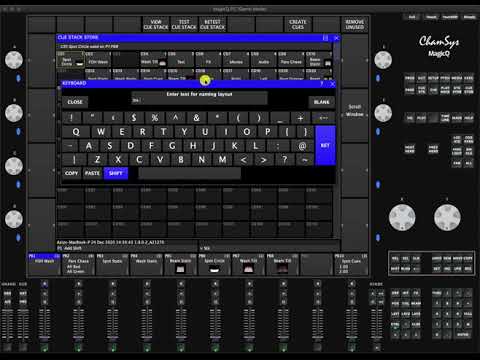Toggle SHIFT in the right console panel
This screenshot has width=480, height=360.
(395, 269)
